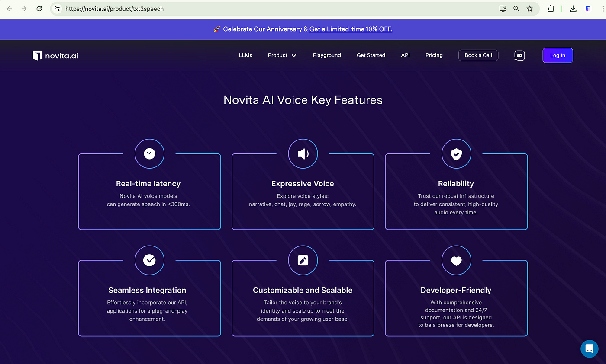Click the Real-time latency card title

148,184
